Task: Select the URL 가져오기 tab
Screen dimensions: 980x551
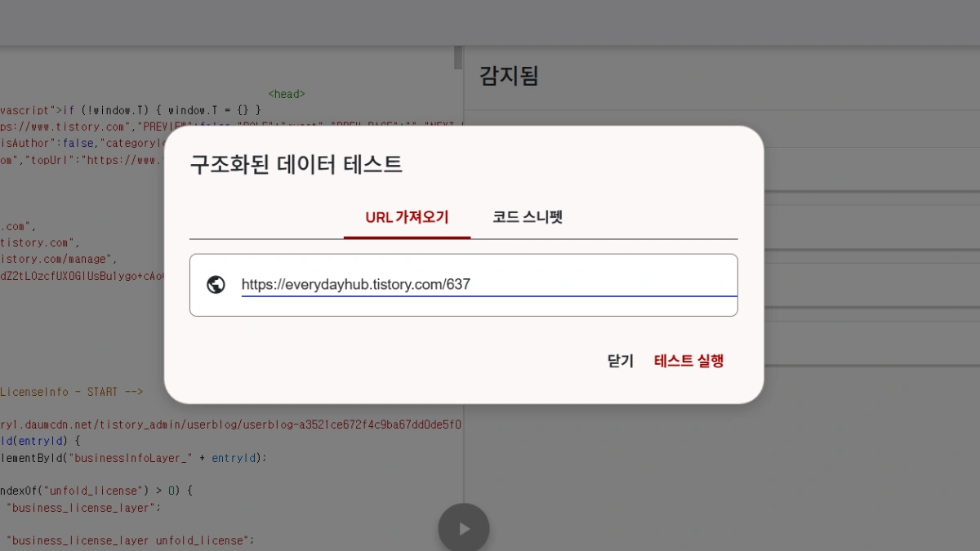Action: [406, 216]
